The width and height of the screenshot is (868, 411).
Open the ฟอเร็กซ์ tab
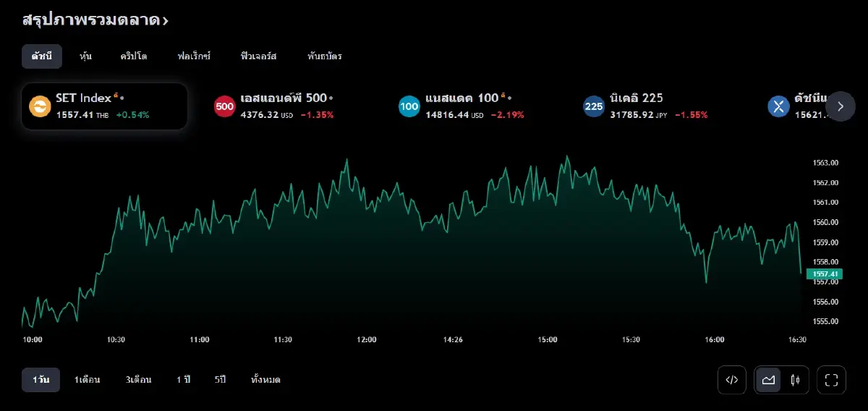(x=194, y=56)
